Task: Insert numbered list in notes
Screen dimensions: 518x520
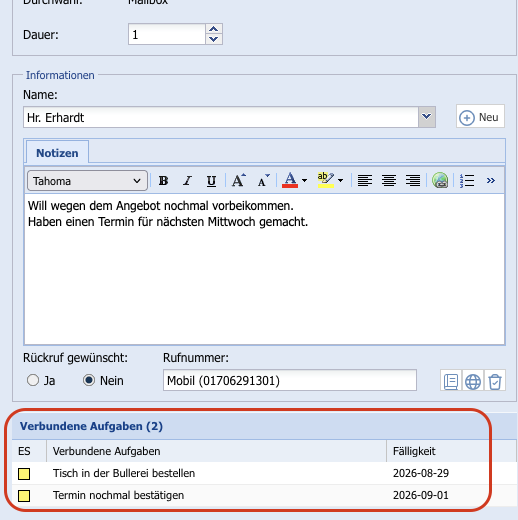Action: pyautogui.click(x=467, y=181)
